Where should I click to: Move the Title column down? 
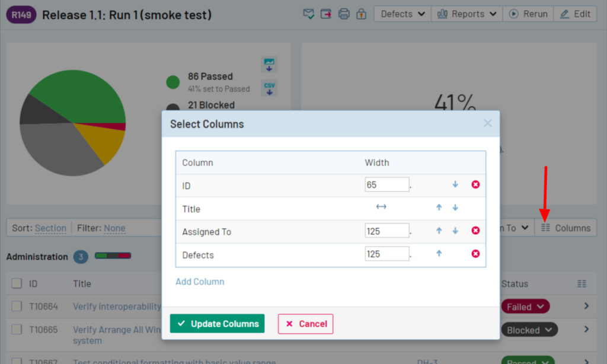tap(455, 208)
